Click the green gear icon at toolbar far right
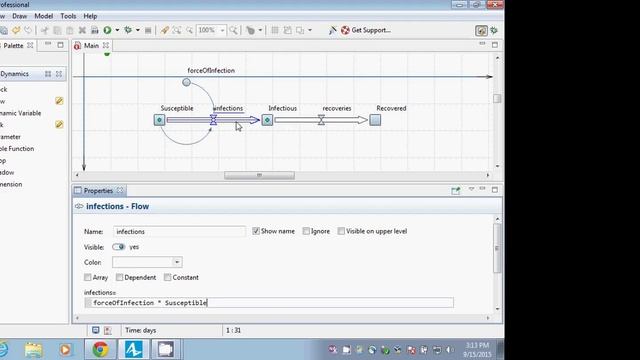Viewport: 640px width, 360px height. point(494,31)
